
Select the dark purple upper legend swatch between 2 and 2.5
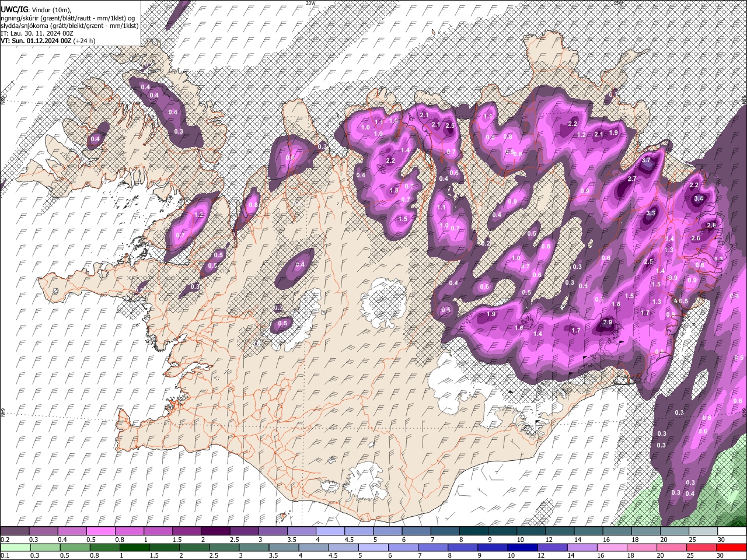(215, 531)
